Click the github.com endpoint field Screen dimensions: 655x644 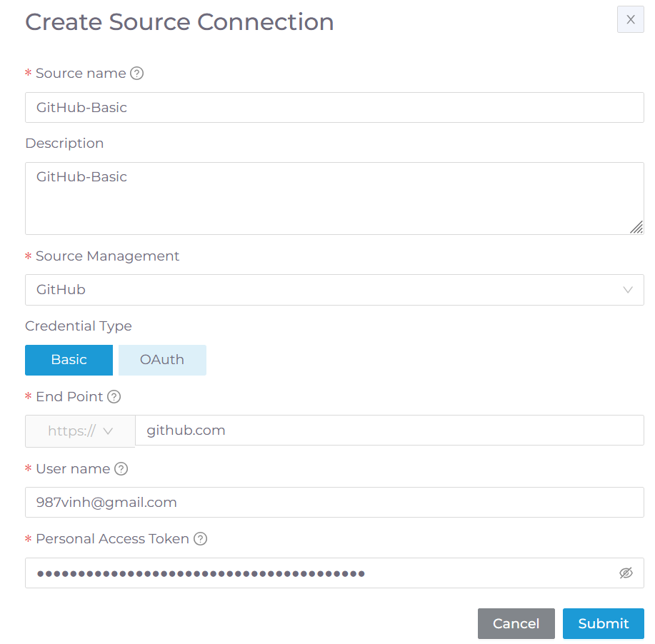pos(389,431)
